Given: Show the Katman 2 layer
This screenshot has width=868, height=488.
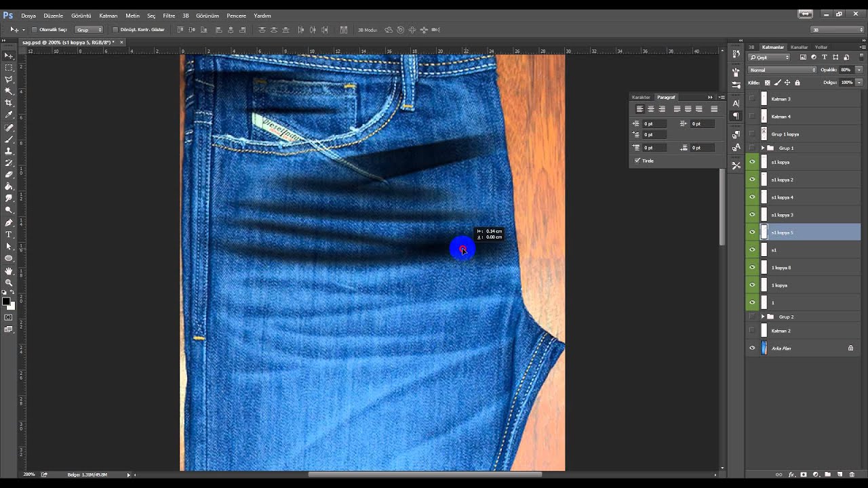Looking at the screenshot, I should 752,331.
